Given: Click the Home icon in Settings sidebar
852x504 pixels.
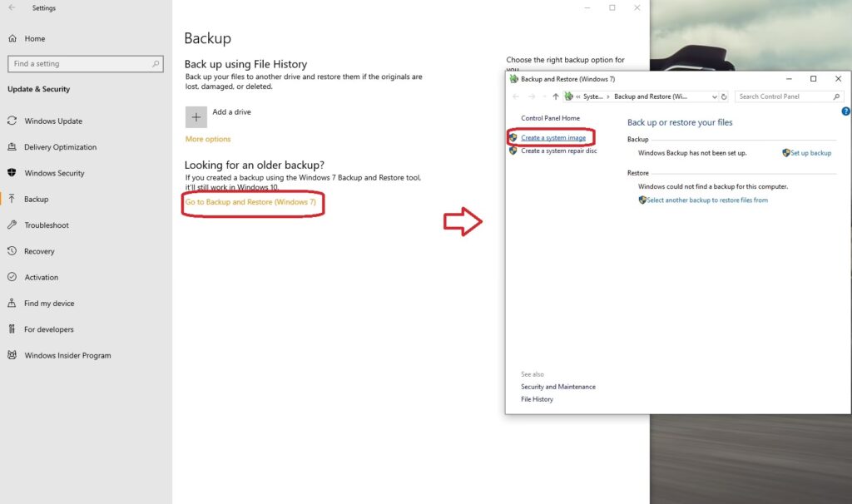Looking at the screenshot, I should coord(12,38).
